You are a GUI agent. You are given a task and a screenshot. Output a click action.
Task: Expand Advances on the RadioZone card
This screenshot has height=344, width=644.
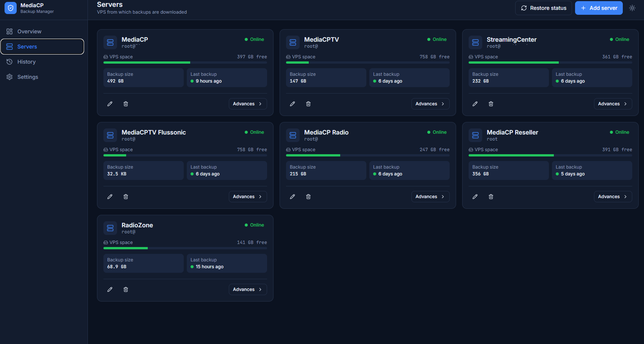tap(248, 289)
